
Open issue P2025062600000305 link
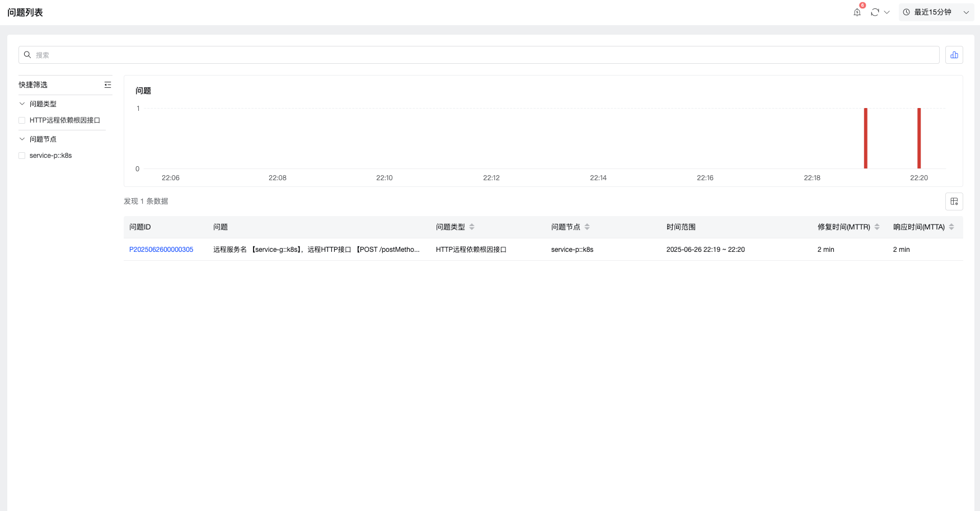click(161, 250)
